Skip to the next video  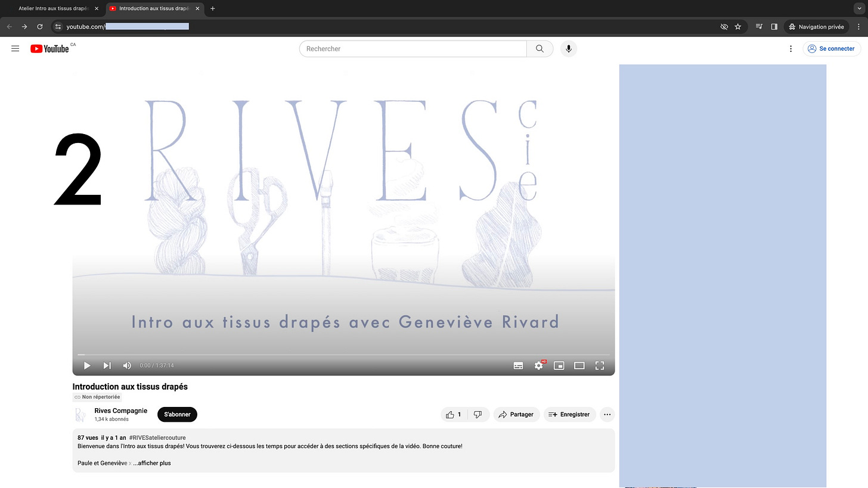pyautogui.click(x=107, y=365)
